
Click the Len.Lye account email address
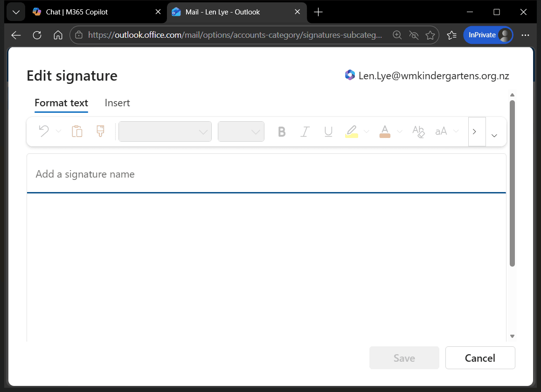coord(434,76)
